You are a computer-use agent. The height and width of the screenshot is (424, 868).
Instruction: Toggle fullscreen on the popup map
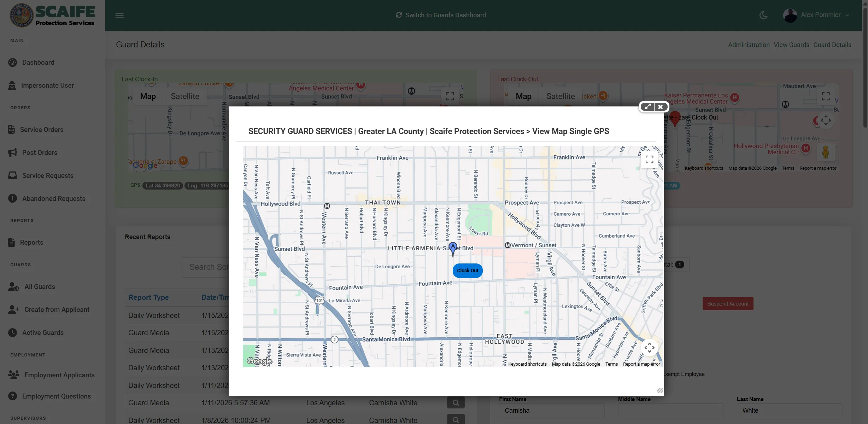(x=649, y=160)
